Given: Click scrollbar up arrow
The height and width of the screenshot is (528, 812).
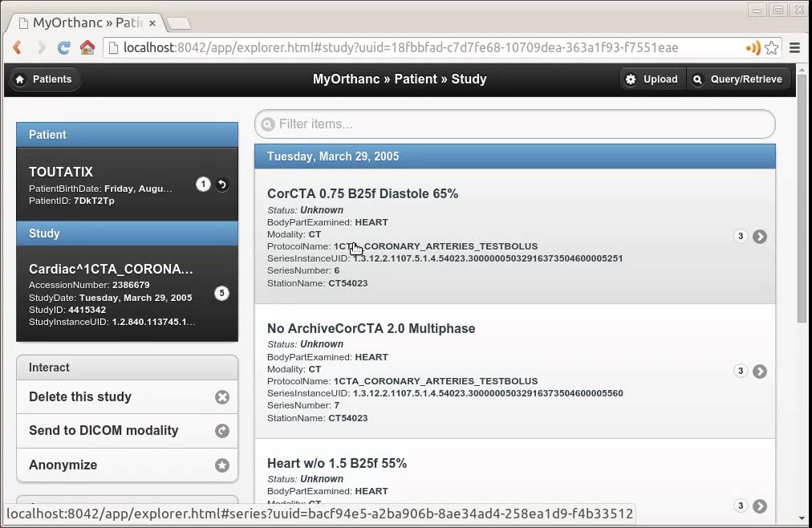Looking at the screenshot, I should coord(802,69).
